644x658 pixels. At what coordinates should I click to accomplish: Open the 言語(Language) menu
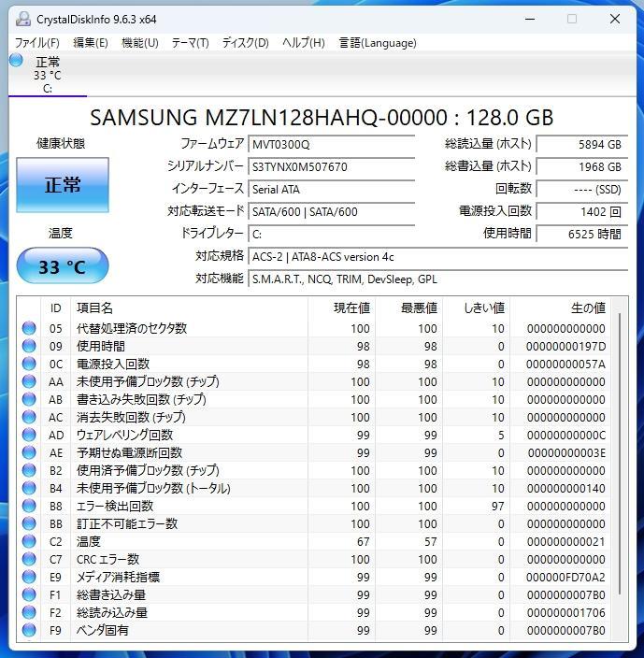(x=378, y=43)
